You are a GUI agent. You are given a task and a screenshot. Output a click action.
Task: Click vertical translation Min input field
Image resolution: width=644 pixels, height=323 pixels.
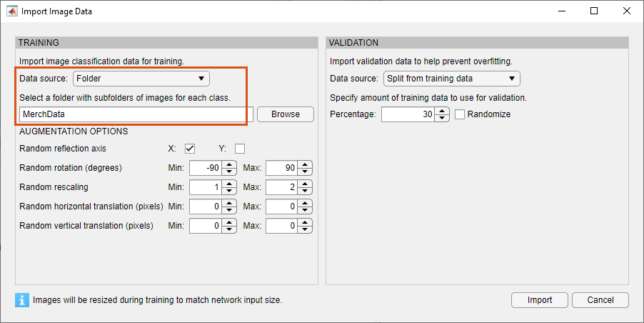pos(205,226)
